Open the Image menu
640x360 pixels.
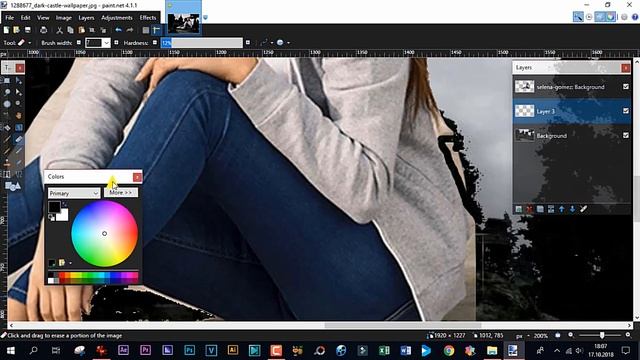pyautogui.click(x=63, y=18)
